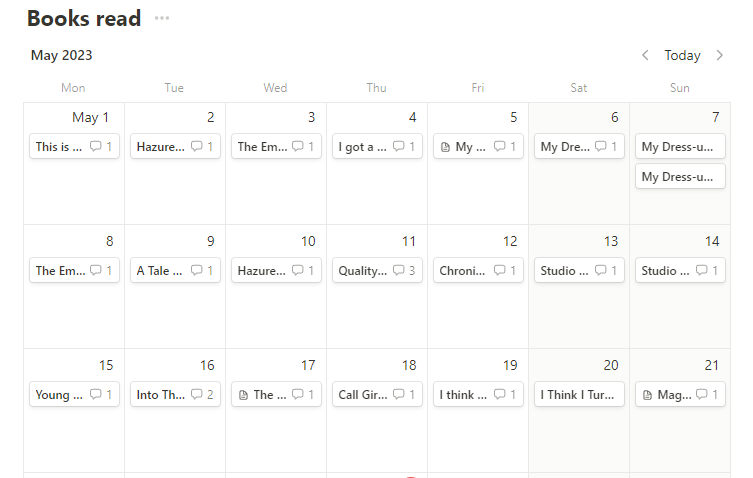
Task: Click comment icon on May 1 entry
Action: click(96, 147)
